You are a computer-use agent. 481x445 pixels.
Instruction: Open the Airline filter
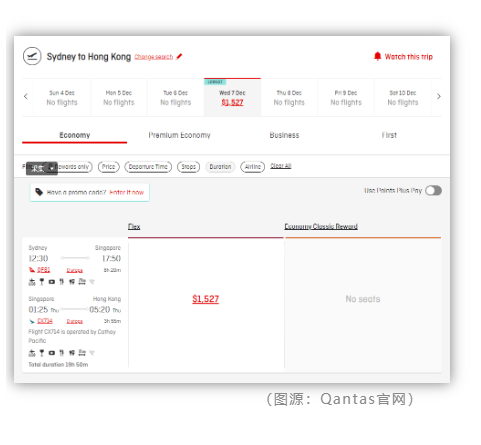[253, 167]
